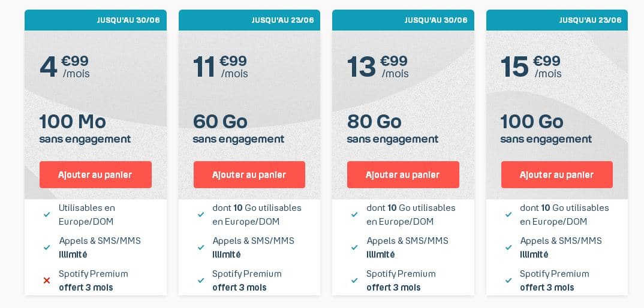This screenshot has width=644, height=308.
Task: Click the Appels & SMS/MMS checkmark in 100 Go plan
Action: 508,247
